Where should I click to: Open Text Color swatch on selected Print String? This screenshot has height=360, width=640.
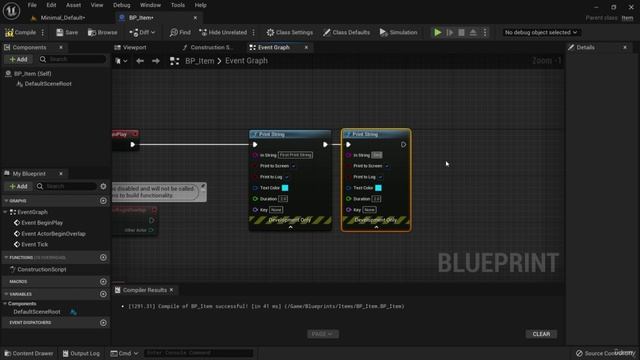[x=378, y=188]
